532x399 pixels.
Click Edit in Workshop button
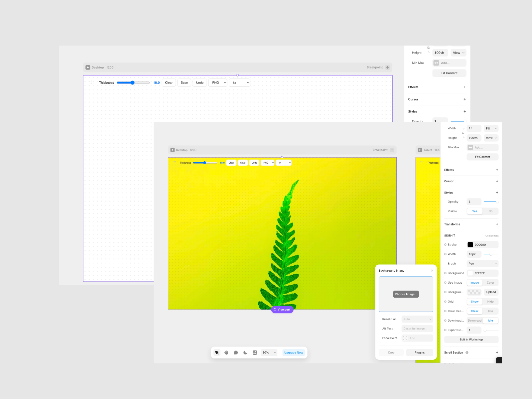pyautogui.click(x=471, y=339)
